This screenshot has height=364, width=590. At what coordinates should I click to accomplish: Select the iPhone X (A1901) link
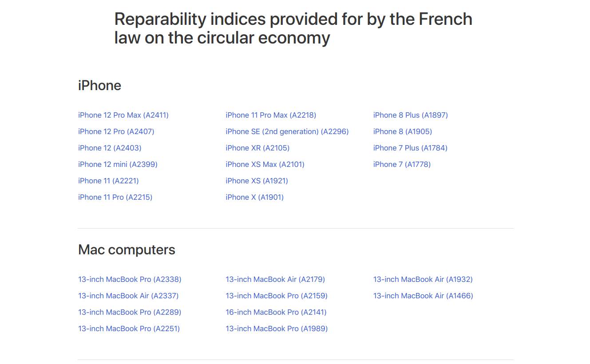point(254,197)
